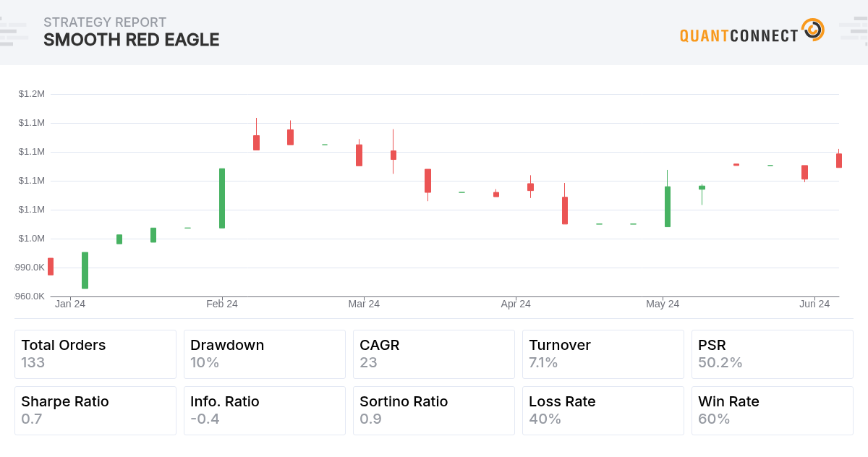This screenshot has width=868, height=457.
Task: Click the Strategy Report heading
Action: pyautogui.click(x=105, y=22)
